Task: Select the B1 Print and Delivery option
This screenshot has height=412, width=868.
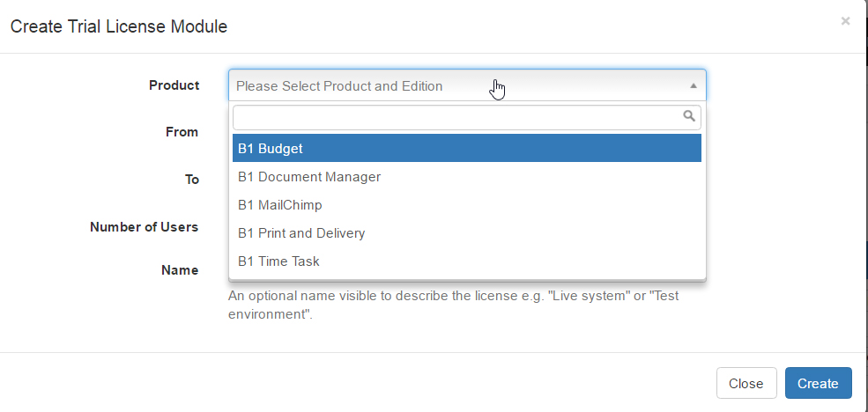Action: [467, 233]
